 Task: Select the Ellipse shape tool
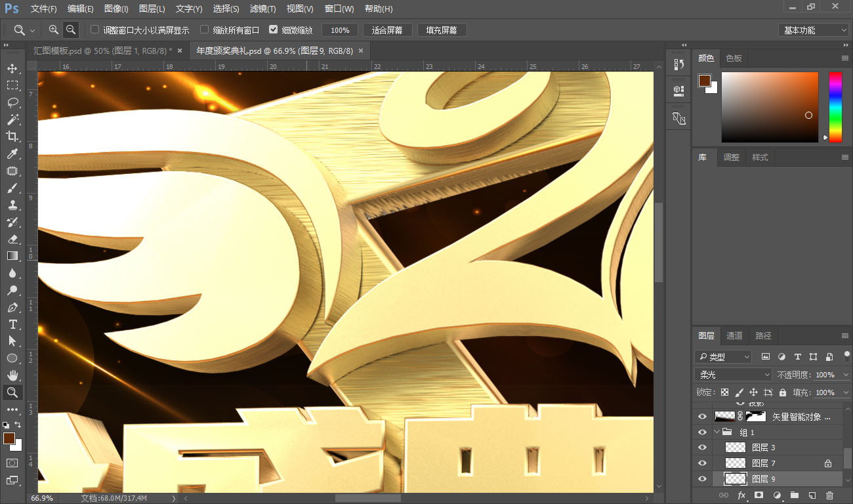click(12, 358)
